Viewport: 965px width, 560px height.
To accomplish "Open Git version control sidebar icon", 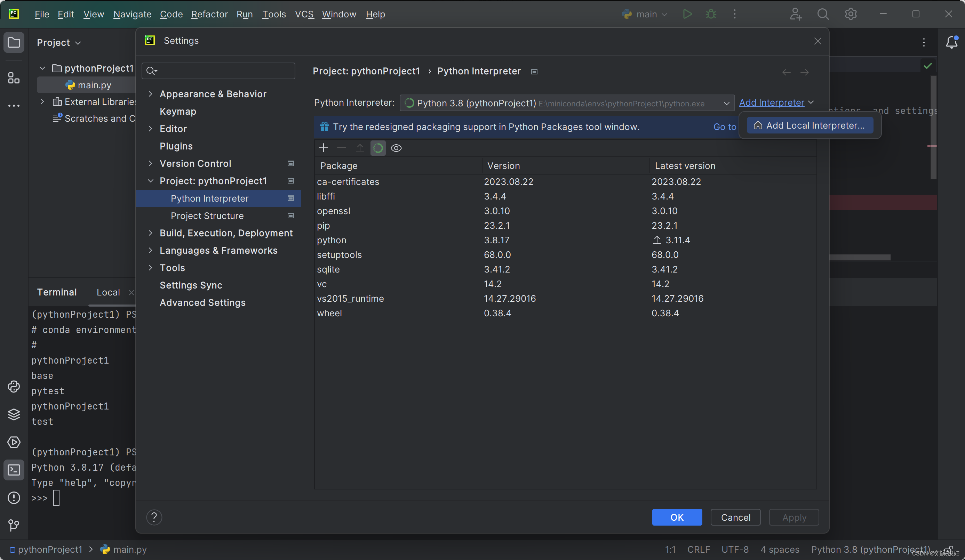I will (x=14, y=525).
